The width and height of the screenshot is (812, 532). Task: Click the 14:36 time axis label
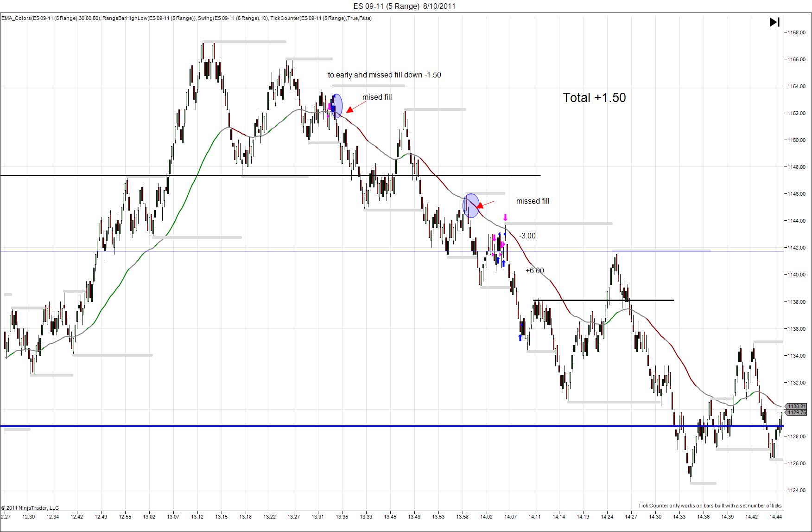pos(704,517)
